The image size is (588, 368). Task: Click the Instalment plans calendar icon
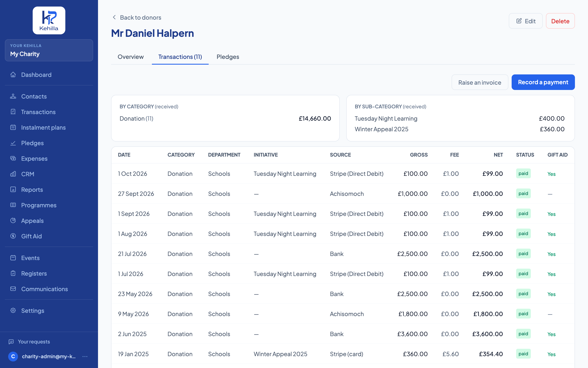13,127
